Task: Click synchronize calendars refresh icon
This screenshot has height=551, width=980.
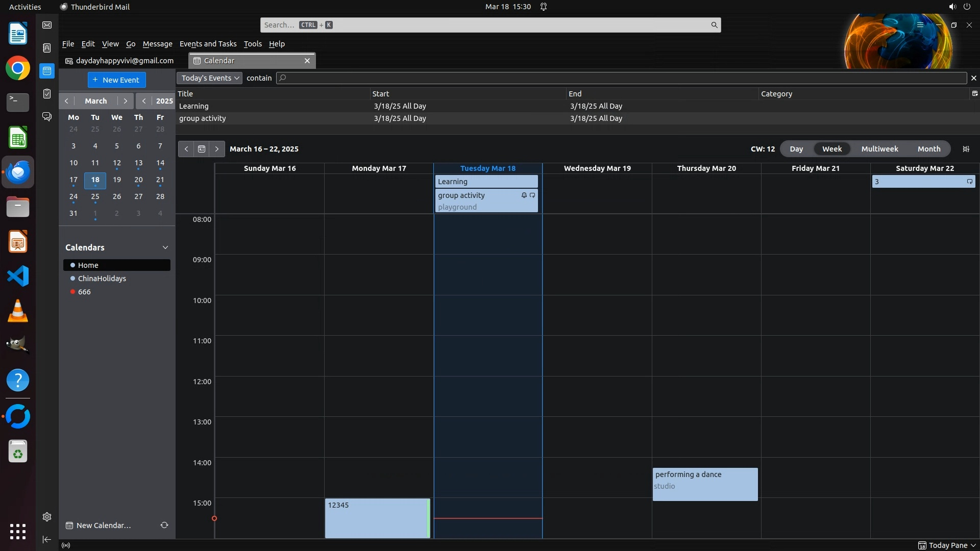Action: (164, 525)
